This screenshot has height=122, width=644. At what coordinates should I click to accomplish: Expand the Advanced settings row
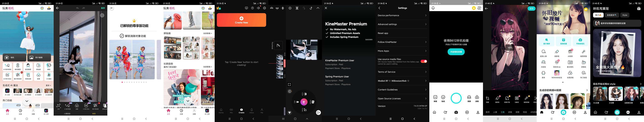[402, 24]
